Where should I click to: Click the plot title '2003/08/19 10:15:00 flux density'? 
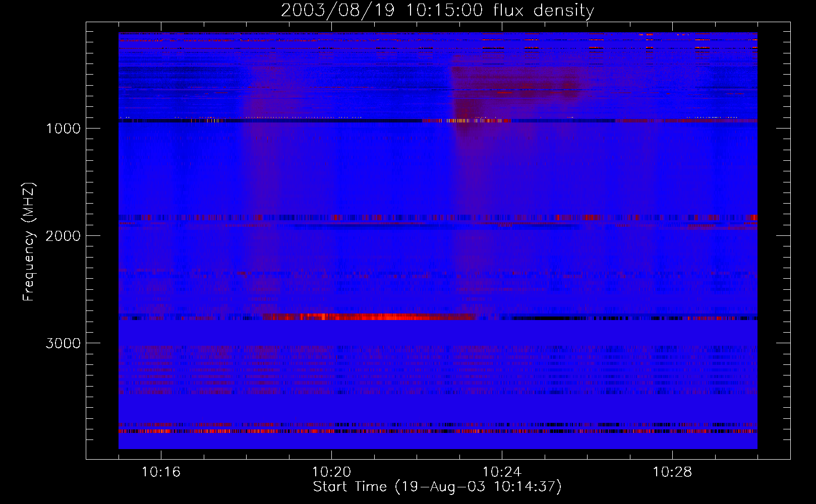pyautogui.click(x=437, y=11)
